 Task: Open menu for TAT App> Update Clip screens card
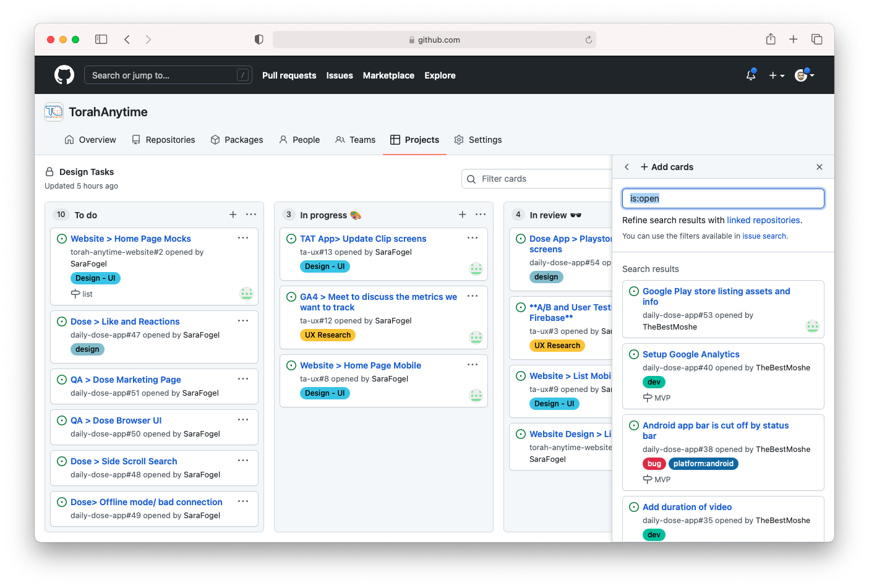tap(473, 238)
